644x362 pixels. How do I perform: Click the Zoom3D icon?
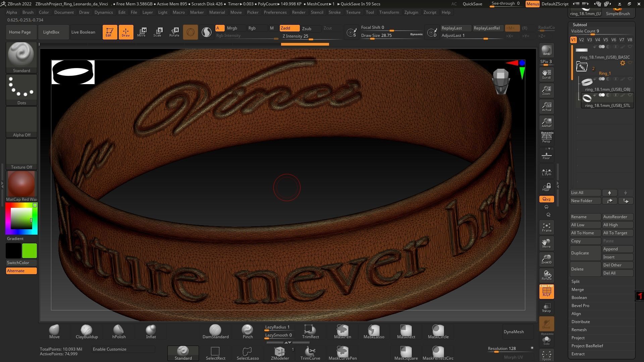click(546, 259)
